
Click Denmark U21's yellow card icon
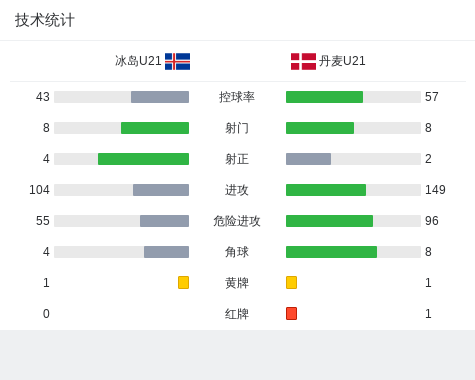point(291,282)
